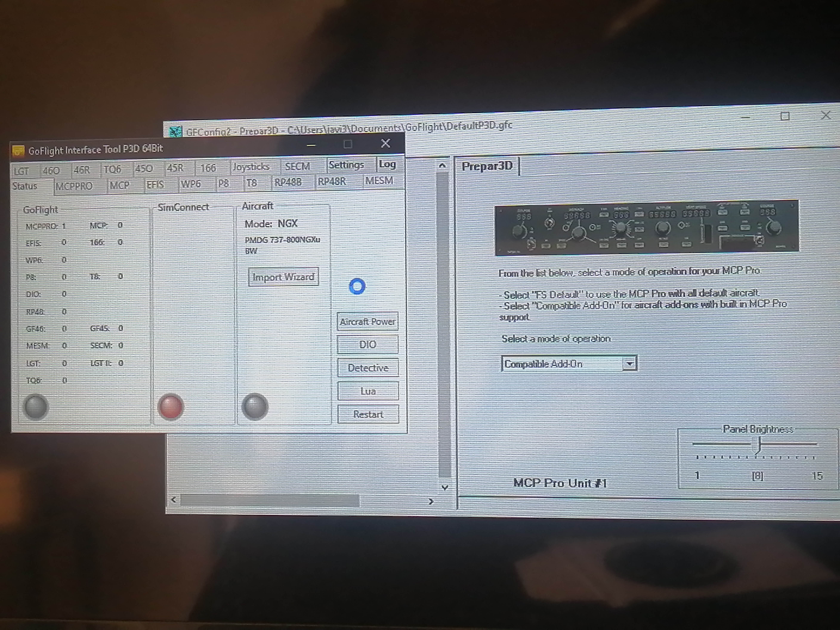Open the Log tab
This screenshot has height=630, width=840.
tap(387, 164)
